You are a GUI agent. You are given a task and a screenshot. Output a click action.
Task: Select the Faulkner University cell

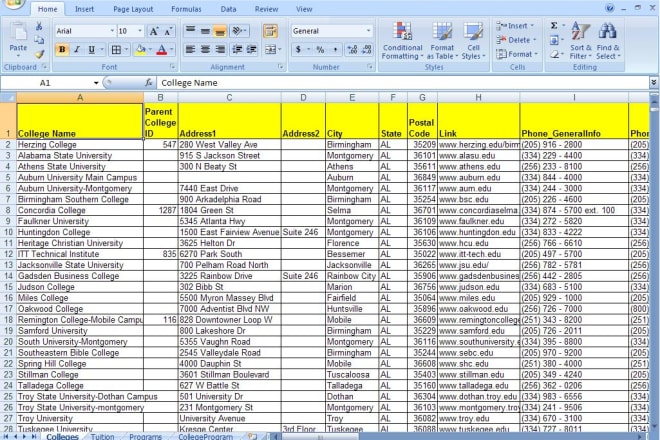[x=80, y=221]
